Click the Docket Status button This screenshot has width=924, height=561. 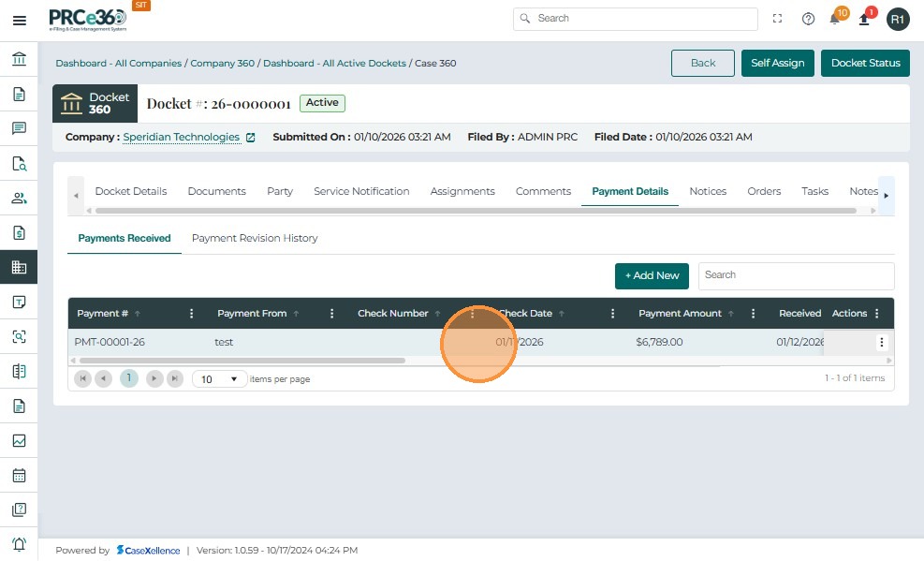[x=865, y=63]
